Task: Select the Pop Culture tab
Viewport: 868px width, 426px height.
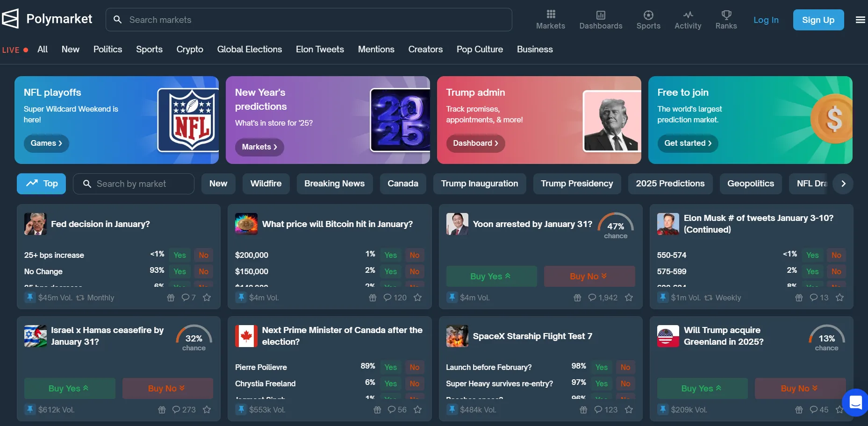Action: click(480, 50)
